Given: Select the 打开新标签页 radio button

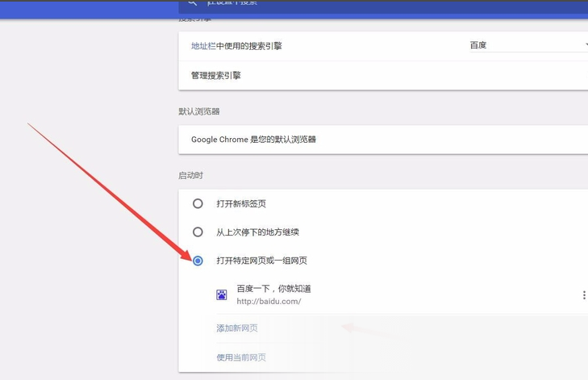Looking at the screenshot, I should pos(198,203).
